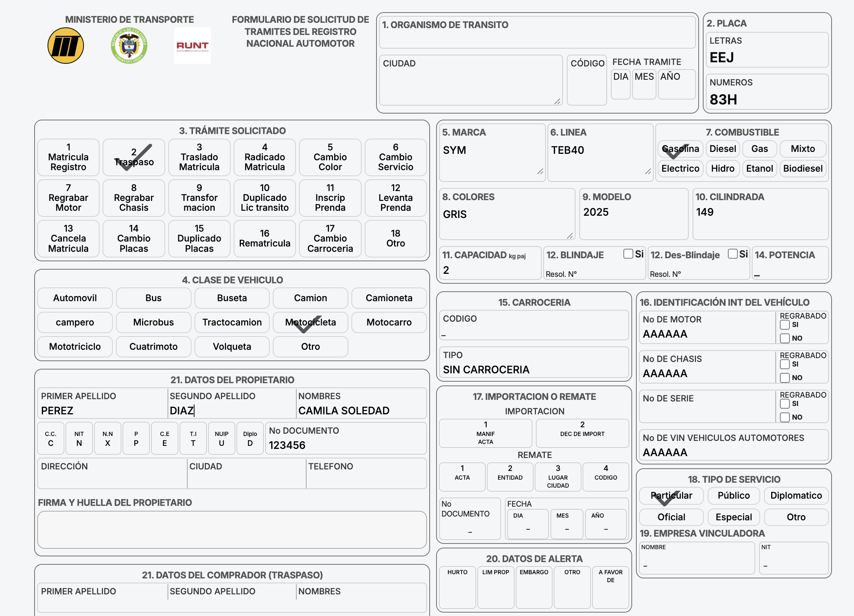Click the checked Particular service type

[671, 496]
